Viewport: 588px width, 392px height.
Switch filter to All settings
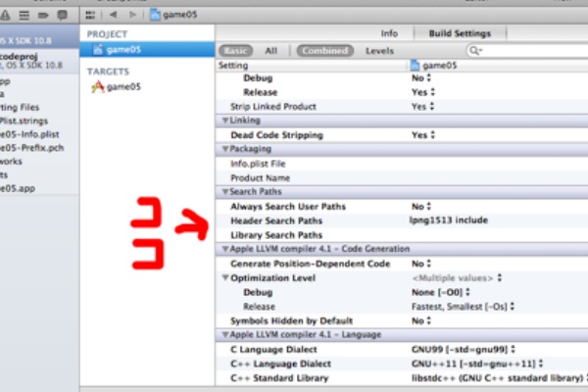tap(271, 50)
